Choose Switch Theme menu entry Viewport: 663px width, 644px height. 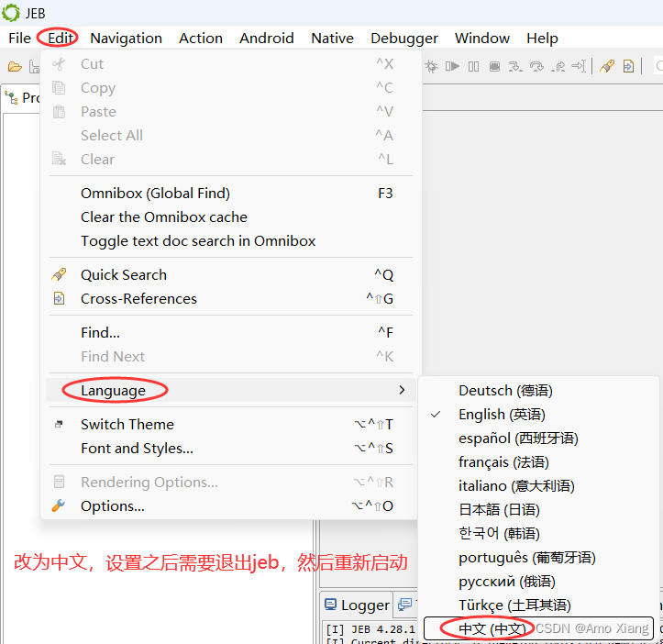click(231, 425)
